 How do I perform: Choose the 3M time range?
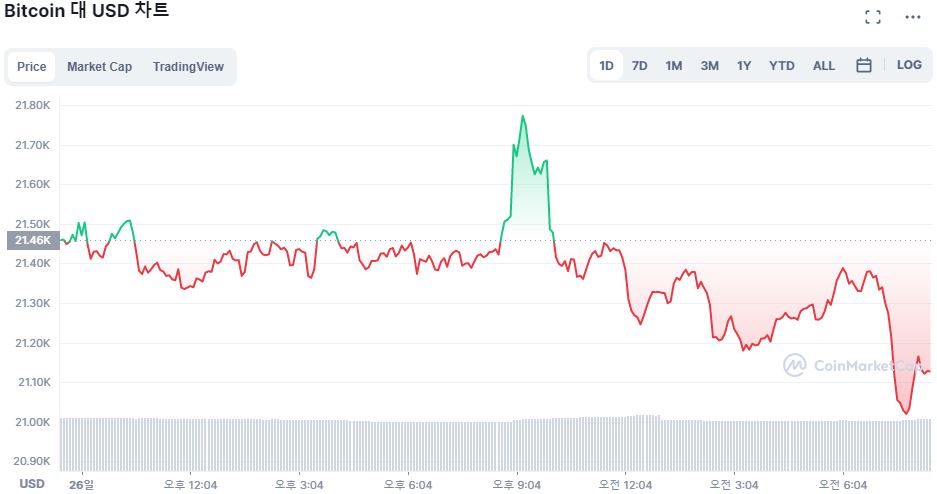coord(709,66)
